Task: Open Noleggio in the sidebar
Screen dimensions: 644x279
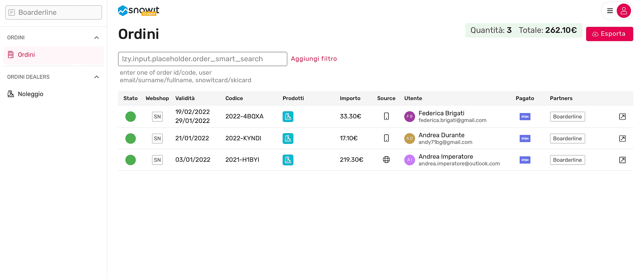Action: tap(30, 94)
